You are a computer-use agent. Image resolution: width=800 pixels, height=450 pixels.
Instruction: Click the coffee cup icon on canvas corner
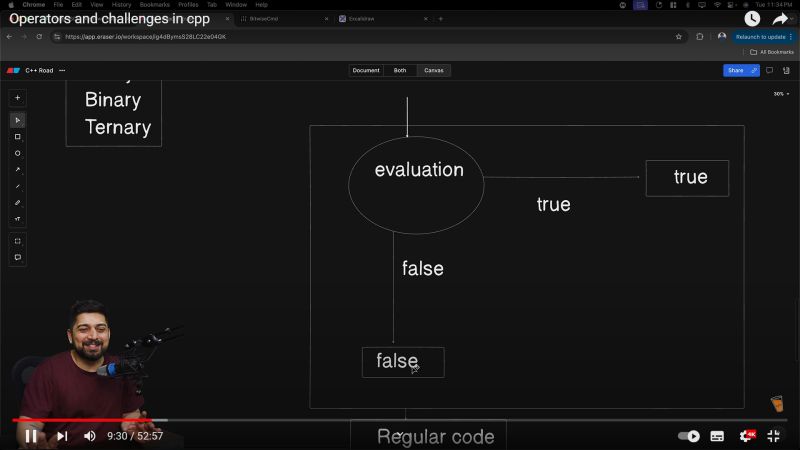click(x=777, y=404)
